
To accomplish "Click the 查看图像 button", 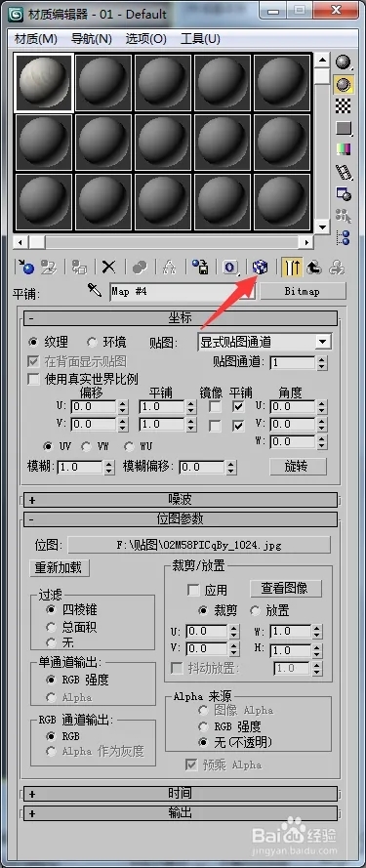I will pyautogui.click(x=285, y=589).
